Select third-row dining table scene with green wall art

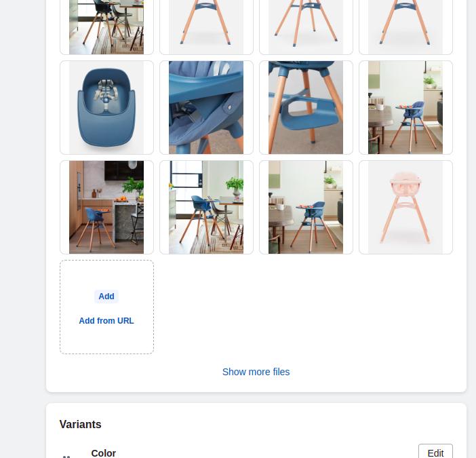[306, 207]
